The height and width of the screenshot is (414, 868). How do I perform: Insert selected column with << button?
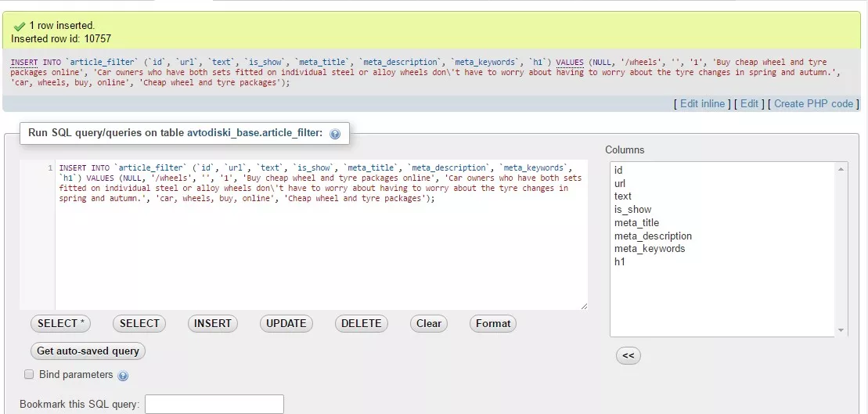coord(628,356)
